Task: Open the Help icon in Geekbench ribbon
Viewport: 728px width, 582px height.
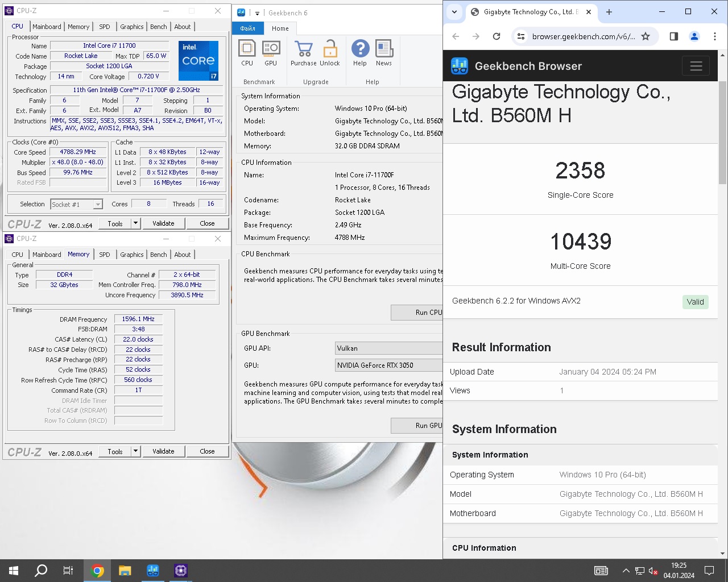Action: (x=360, y=53)
